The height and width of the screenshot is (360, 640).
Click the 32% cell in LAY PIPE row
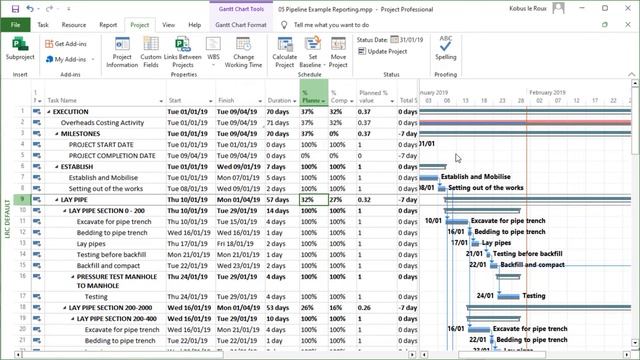314,200
